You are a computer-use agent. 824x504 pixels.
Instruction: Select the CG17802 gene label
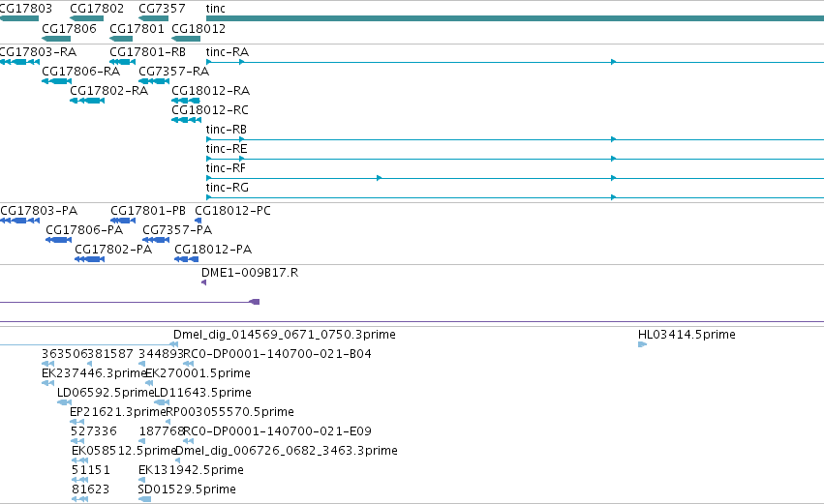pos(97,9)
